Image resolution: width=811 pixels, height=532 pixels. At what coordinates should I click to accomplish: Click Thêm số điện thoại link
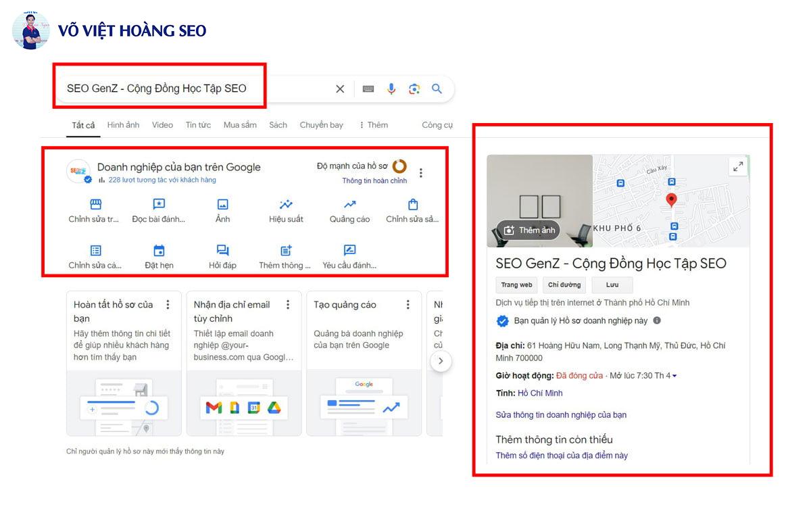point(562,456)
